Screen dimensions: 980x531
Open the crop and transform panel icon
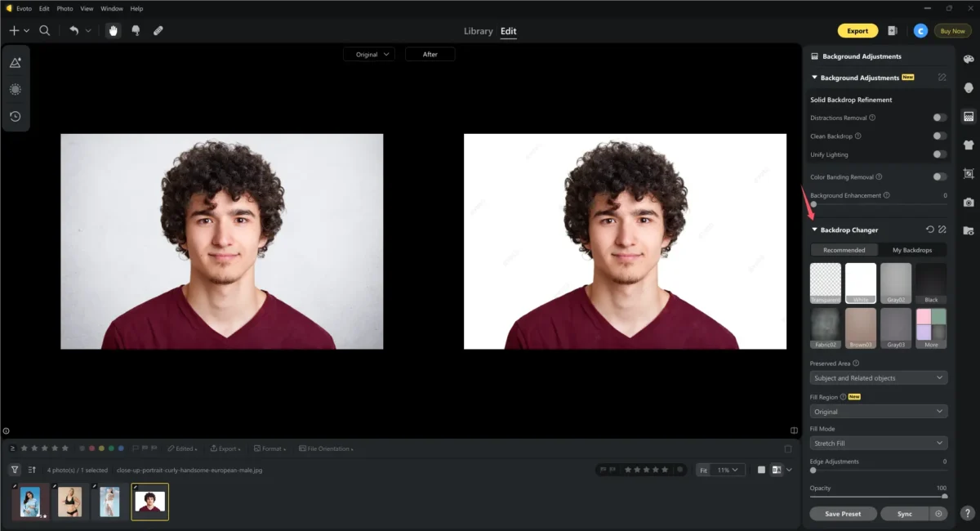969,173
